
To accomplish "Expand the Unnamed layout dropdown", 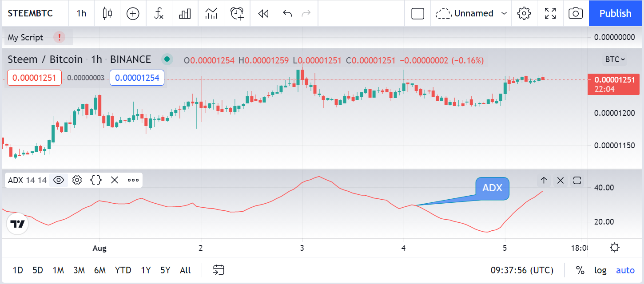I will click(471, 13).
